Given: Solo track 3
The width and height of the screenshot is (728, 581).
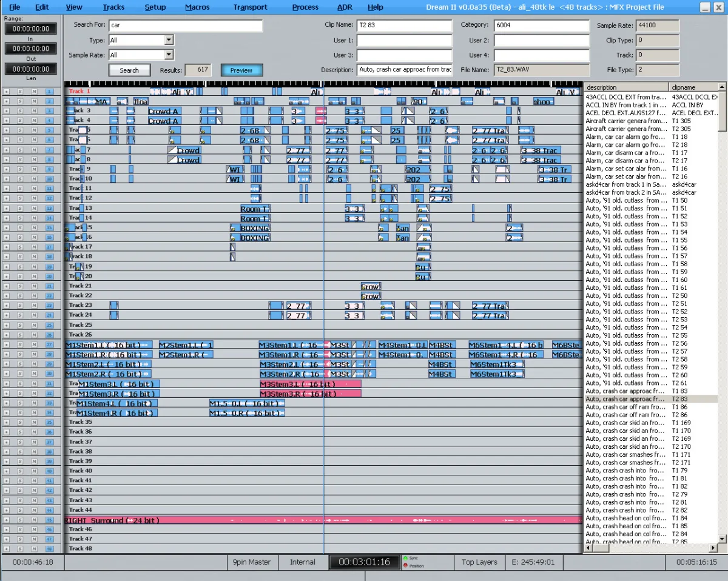Looking at the screenshot, I should point(21,110).
